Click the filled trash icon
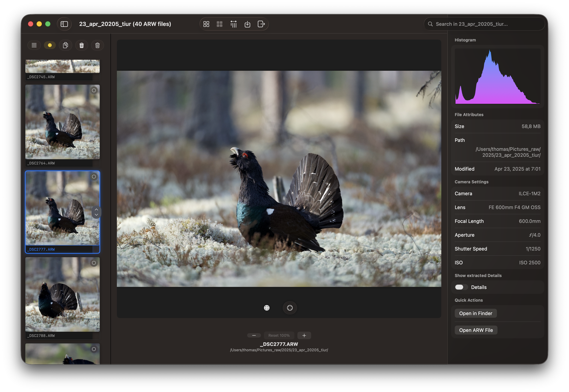The width and height of the screenshot is (569, 392). pos(82,45)
